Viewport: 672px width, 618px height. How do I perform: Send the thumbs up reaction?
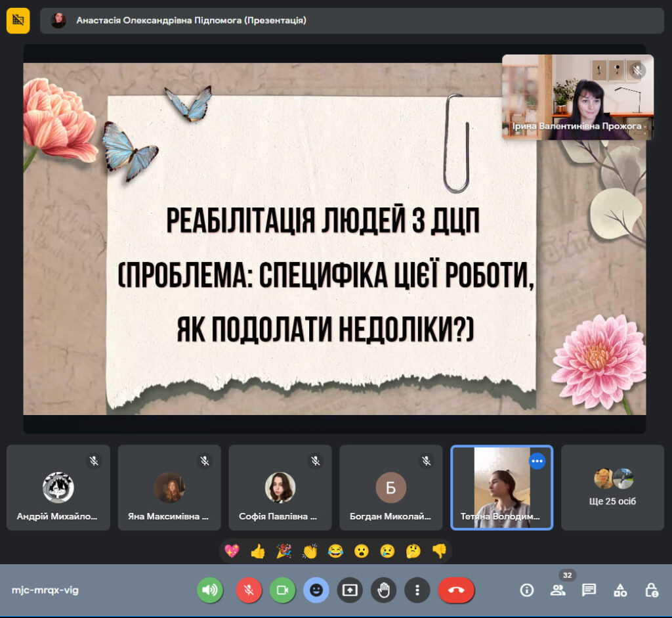pyautogui.click(x=258, y=551)
